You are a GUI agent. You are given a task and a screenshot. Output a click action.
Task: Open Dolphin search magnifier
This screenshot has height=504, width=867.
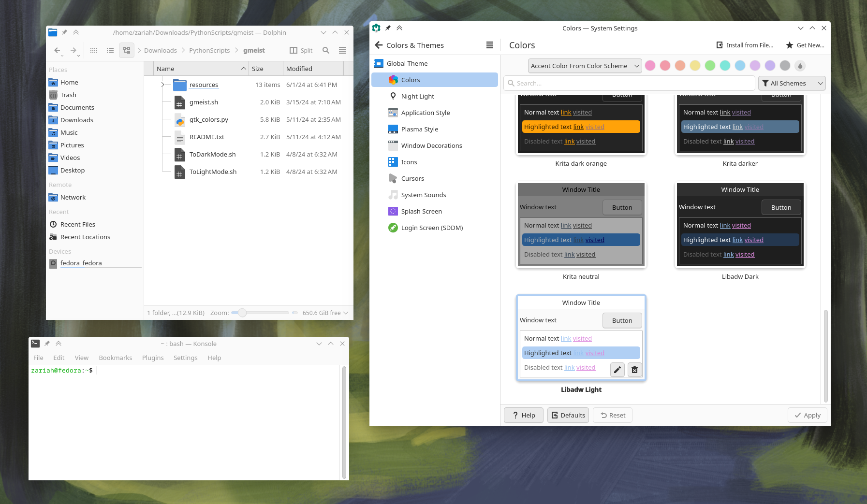(326, 50)
